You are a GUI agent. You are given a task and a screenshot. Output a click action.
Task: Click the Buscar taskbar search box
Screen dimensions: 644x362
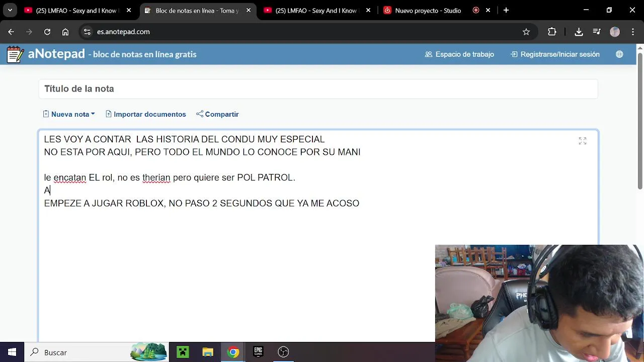96,352
